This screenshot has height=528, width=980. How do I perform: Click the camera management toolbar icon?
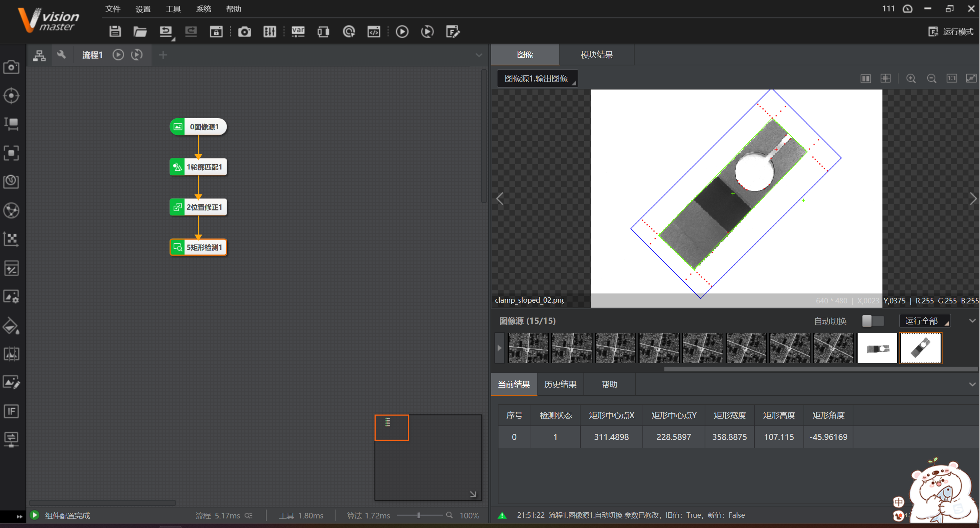[244, 31]
